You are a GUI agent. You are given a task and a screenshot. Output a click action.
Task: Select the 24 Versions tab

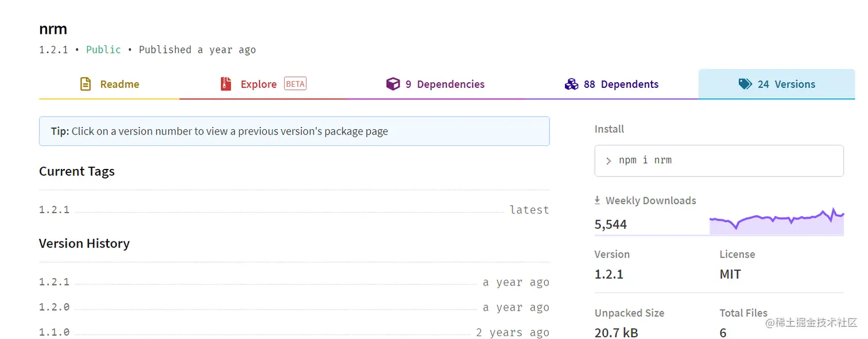pos(786,84)
